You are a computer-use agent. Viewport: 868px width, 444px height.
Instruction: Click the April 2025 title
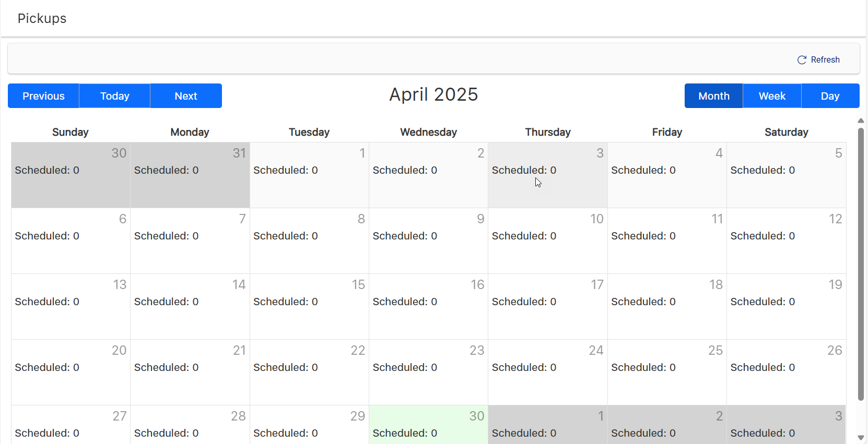tap(433, 94)
